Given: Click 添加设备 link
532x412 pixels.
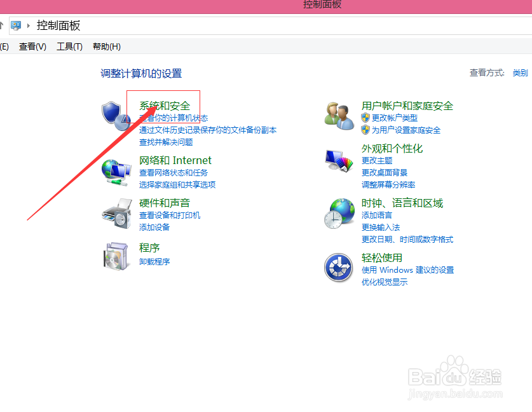Looking at the screenshot, I should tap(154, 228).
